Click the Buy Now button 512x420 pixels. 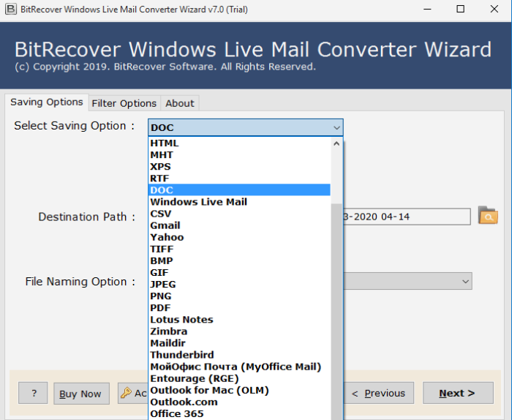(x=80, y=393)
